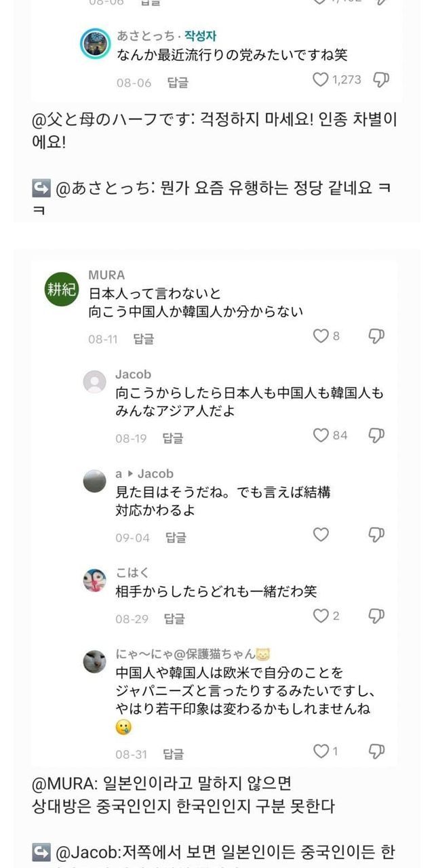434x868 pixels.
Task: Reply to こはく's comment dated 08-29
Action: pos(174,618)
